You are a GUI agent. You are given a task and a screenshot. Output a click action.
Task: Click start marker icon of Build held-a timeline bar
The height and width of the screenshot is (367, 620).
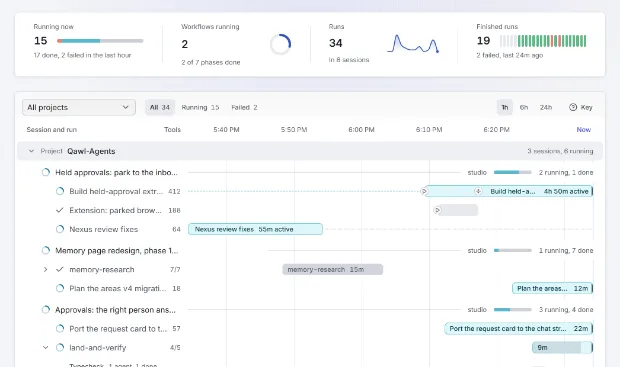424,191
